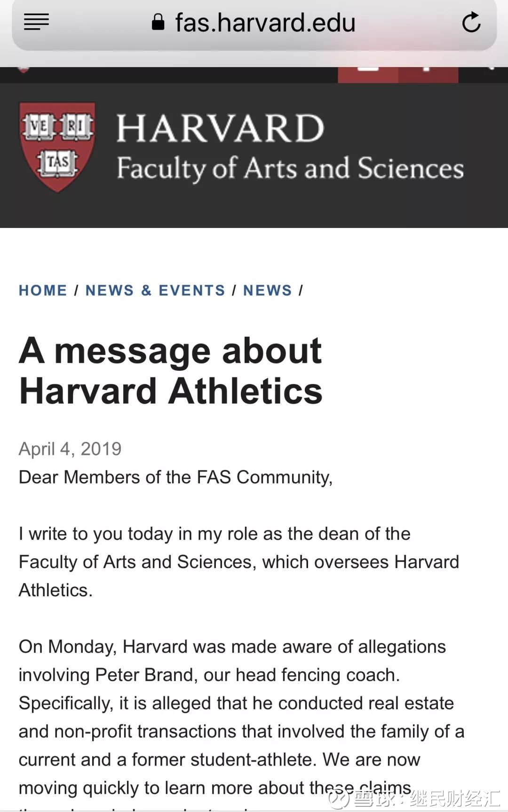Click the HARVARD wordmark in the header
This screenshot has height=812, width=508.
[220, 128]
